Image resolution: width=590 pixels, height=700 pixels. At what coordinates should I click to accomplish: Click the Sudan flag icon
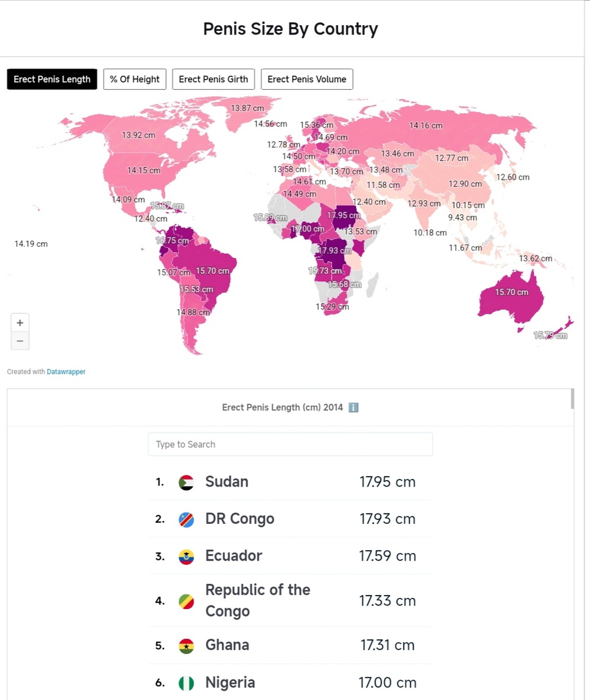[x=186, y=482]
